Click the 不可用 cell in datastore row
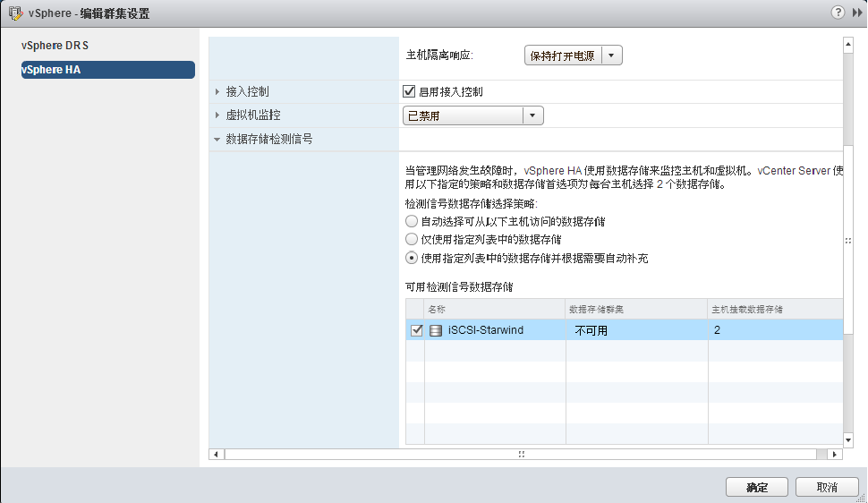 point(591,331)
